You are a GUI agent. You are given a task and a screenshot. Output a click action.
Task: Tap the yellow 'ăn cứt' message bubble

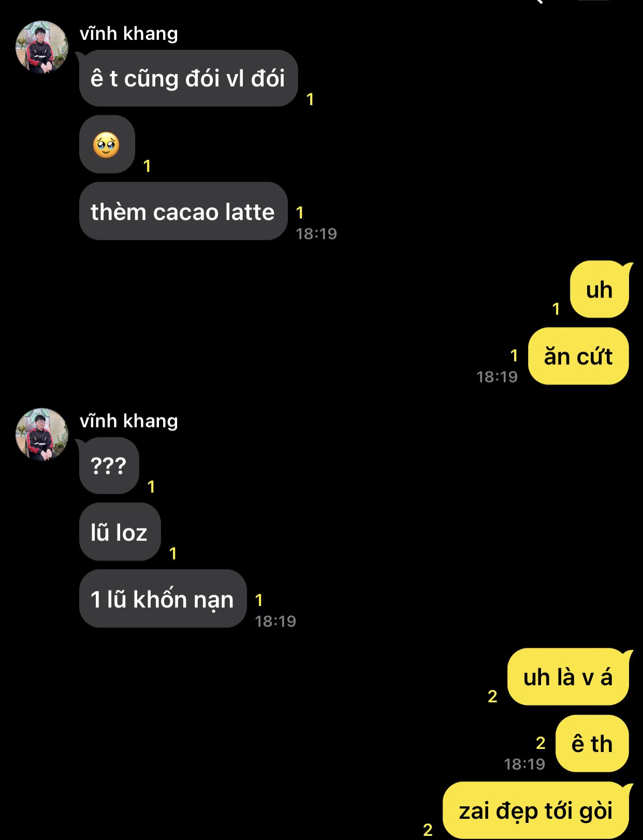[x=578, y=356]
